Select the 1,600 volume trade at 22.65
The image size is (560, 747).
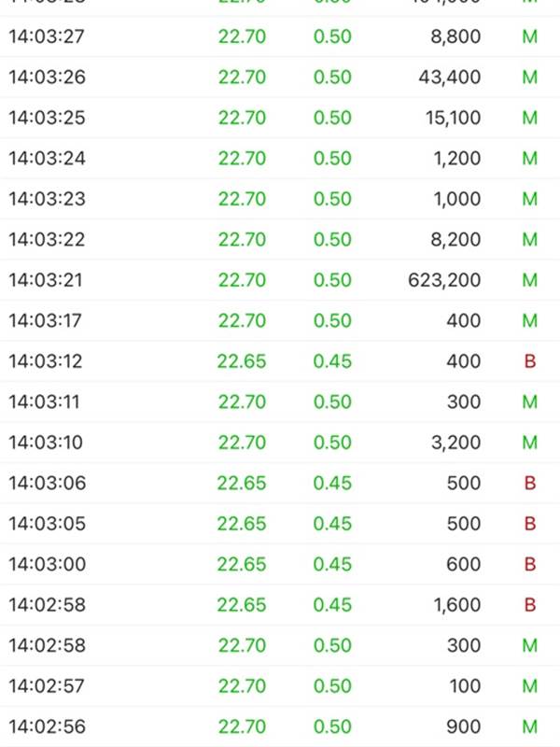[456, 605]
